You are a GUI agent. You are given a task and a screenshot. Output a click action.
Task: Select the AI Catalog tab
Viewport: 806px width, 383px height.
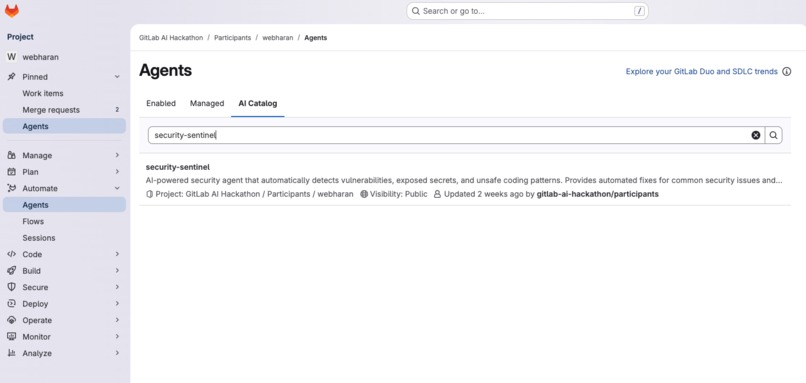(258, 103)
